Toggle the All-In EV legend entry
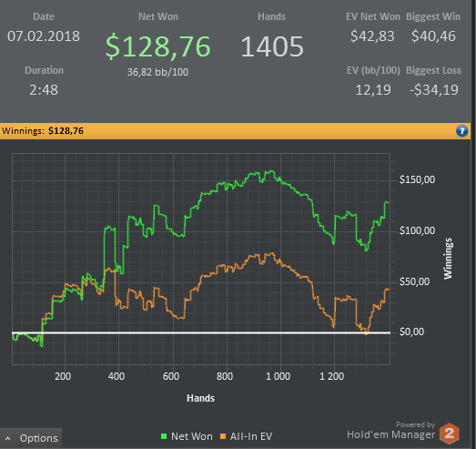 click(247, 436)
